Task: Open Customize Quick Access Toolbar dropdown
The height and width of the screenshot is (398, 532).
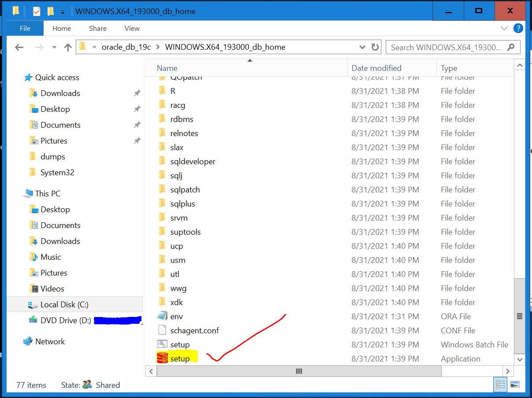Action: tap(63, 12)
